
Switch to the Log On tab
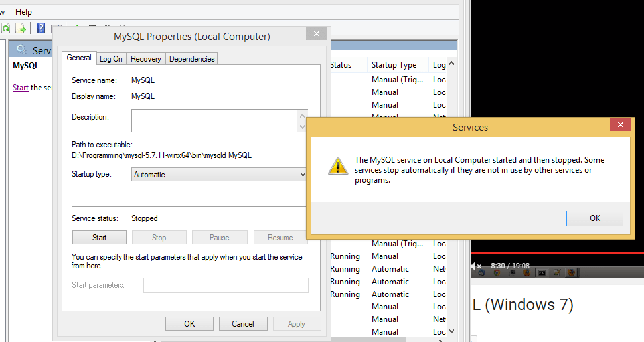pyautogui.click(x=111, y=59)
